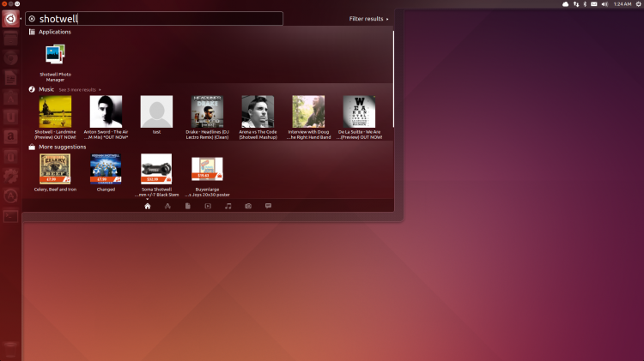Click the More suggestions shopping bag icon
The width and height of the screenshot is (644, 361).
pyautogui.click(x=32, y=147)
